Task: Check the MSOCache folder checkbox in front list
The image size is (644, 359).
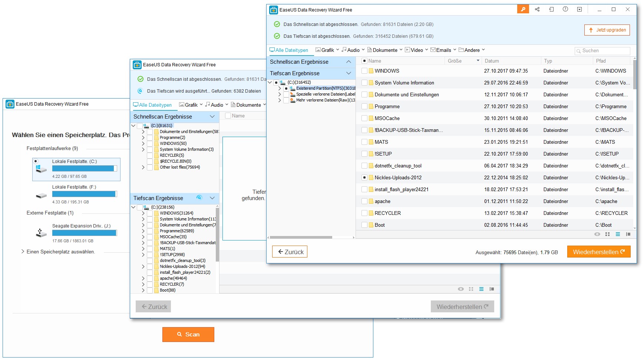Action: 364,118
